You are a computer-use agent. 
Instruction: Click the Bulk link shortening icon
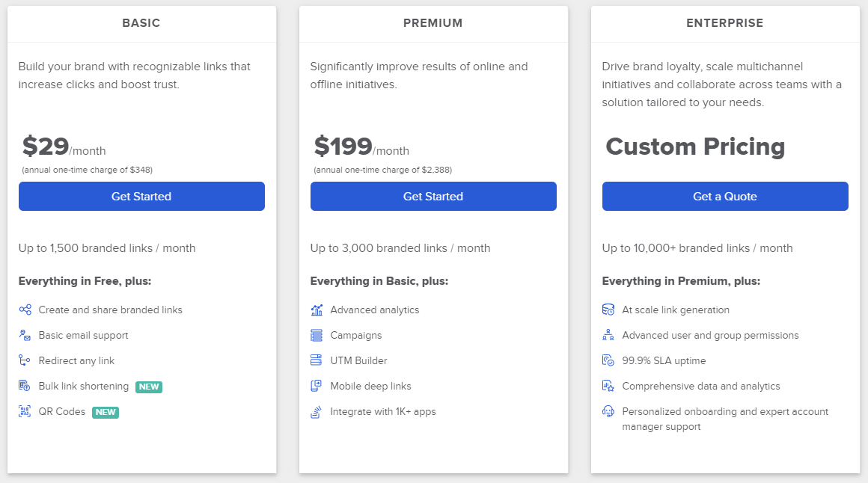tap(25, 387)
